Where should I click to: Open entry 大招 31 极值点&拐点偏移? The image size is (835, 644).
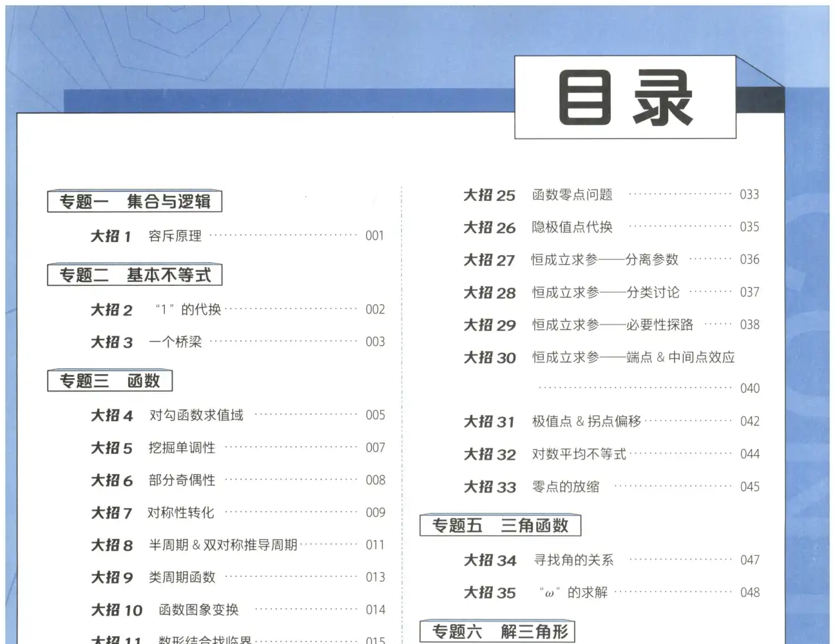[611, 422]
